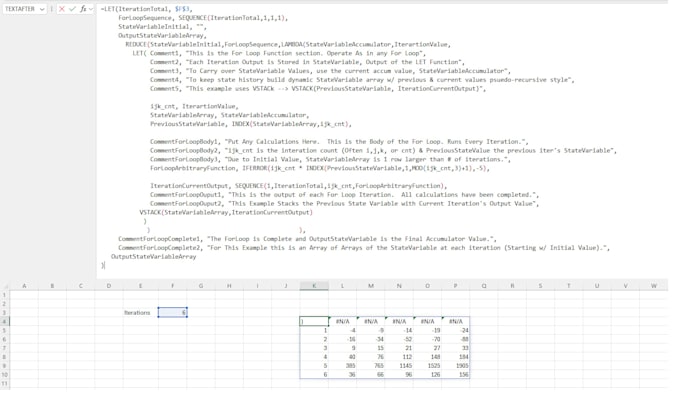Select row 1 header
680x397 pixels.
tap(5, 295)
